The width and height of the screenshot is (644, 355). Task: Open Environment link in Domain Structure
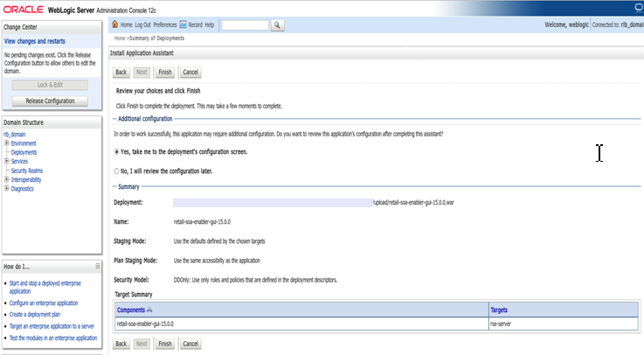(x=24, y=143)
